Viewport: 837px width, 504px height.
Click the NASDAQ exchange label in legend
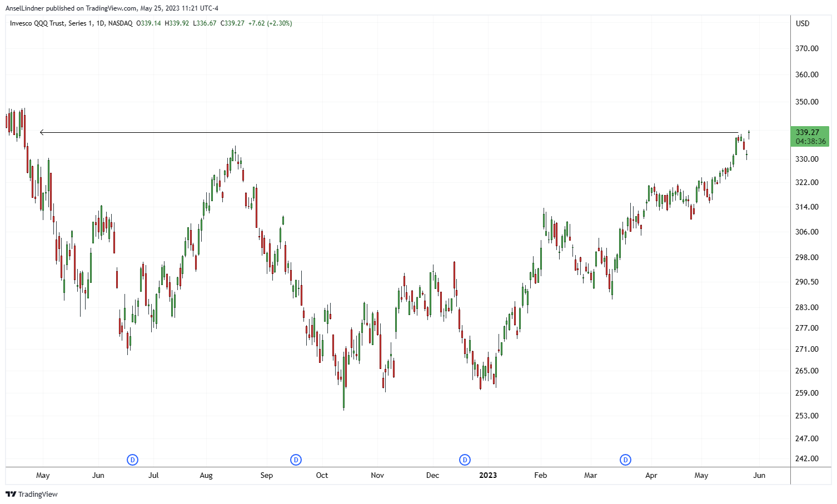tap(120, 23)
